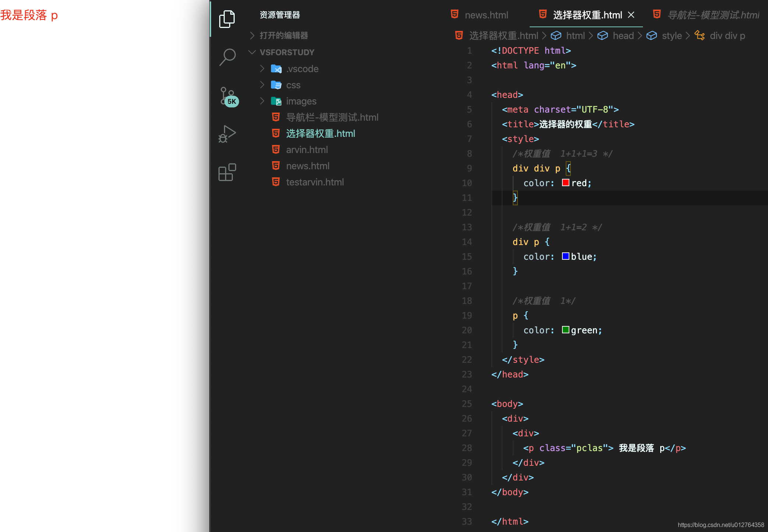This screenshot has height=532, width=768.
Task: Click HTML5 icon on 选择器权重.html tab
Action: [x=543, y=14]
